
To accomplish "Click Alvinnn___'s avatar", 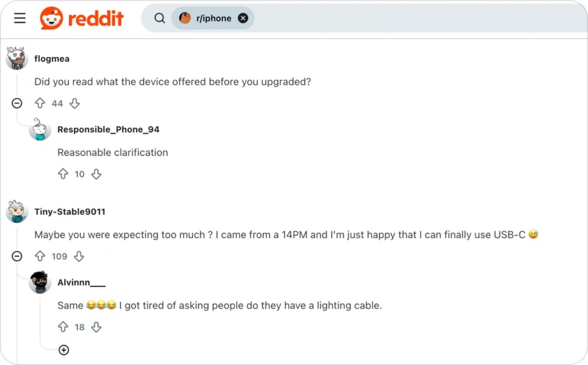I will click(x=40, y=282).
